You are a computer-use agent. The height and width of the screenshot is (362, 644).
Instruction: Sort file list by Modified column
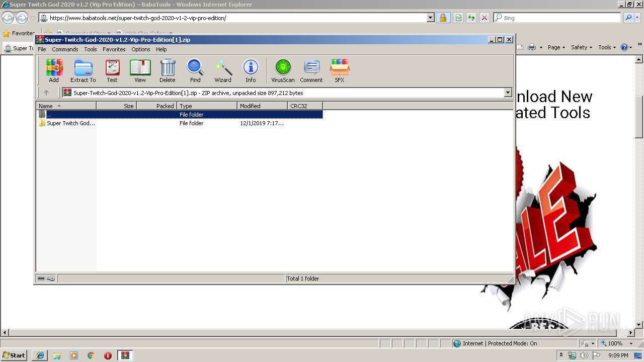tap(262, 106)
